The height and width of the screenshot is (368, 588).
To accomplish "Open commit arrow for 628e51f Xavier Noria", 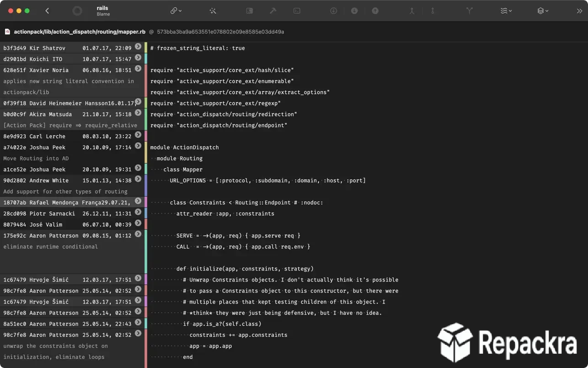I will coord(138,69).
